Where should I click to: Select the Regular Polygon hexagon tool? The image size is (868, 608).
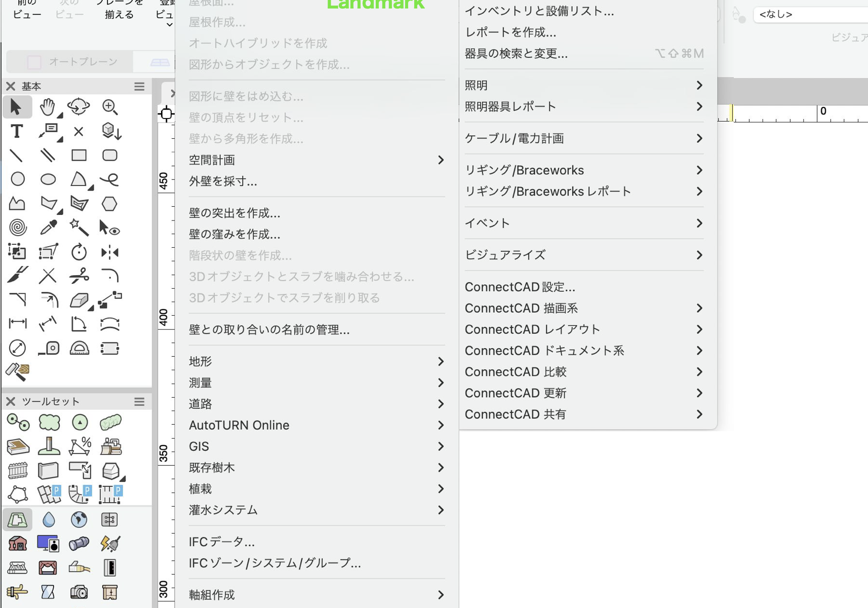coord(109,204)
